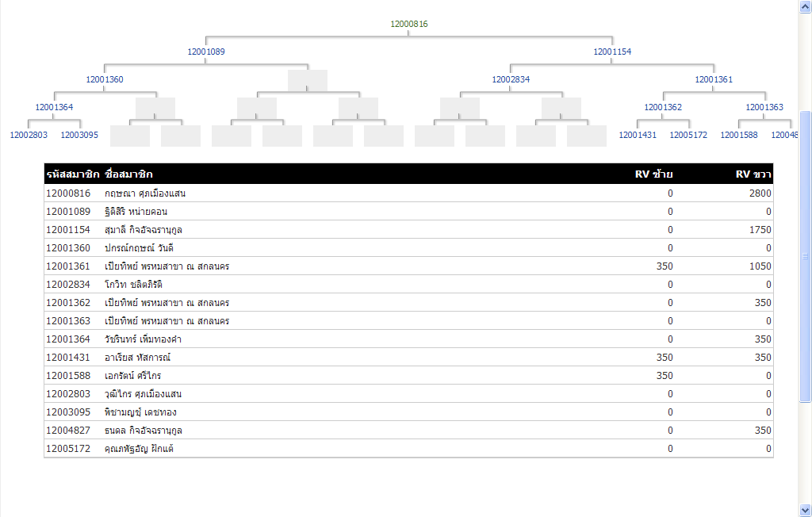Select member 12001360 in the tree diagram
This screenshot has width=812, height=517.
pyautogui.click(x=105, y=79)
